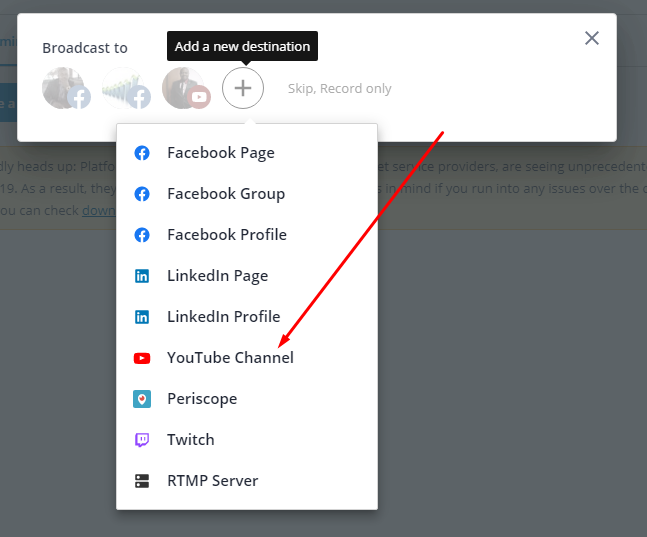The width and height of the screenshot is (647, 537).
Task: Pick the Facebook Page text label
Action: (x=220, y=153)
